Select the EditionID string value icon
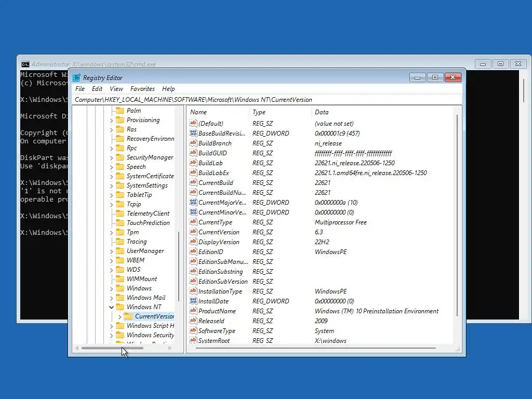 tap(193, 251)
